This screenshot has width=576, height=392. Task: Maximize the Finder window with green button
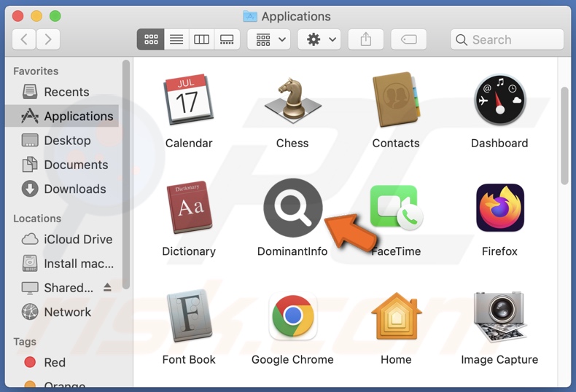55,16
